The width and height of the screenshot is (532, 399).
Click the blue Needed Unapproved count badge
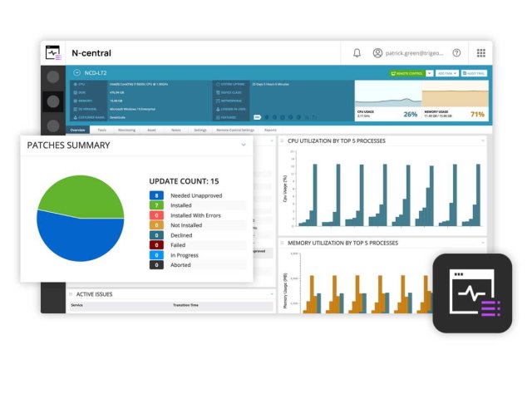point(156,195)
